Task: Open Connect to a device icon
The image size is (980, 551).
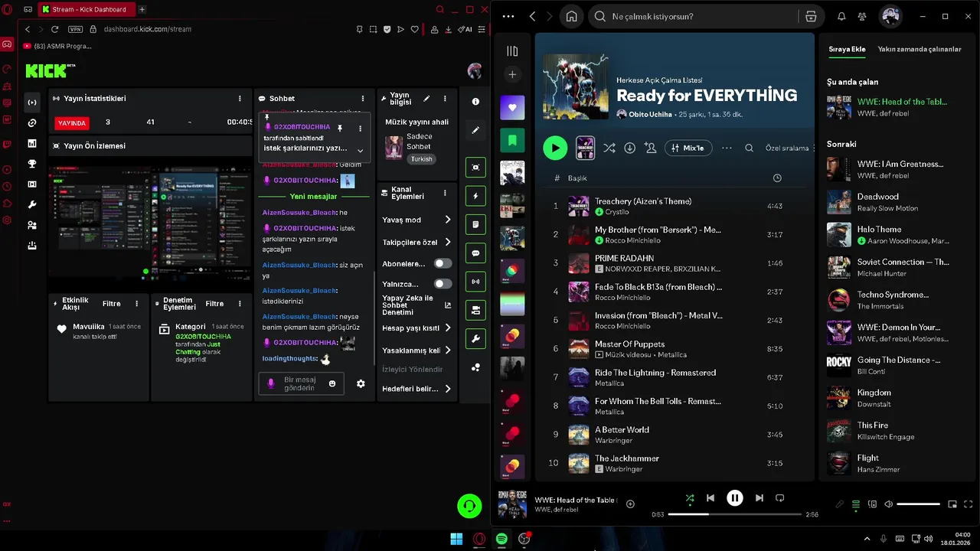Action: (x=872, y=504)
